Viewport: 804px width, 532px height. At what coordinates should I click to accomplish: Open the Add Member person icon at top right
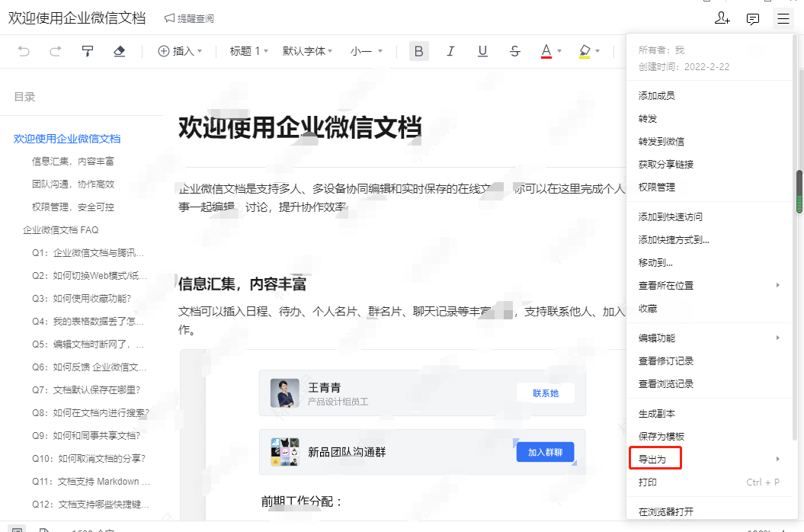(722, 19)
